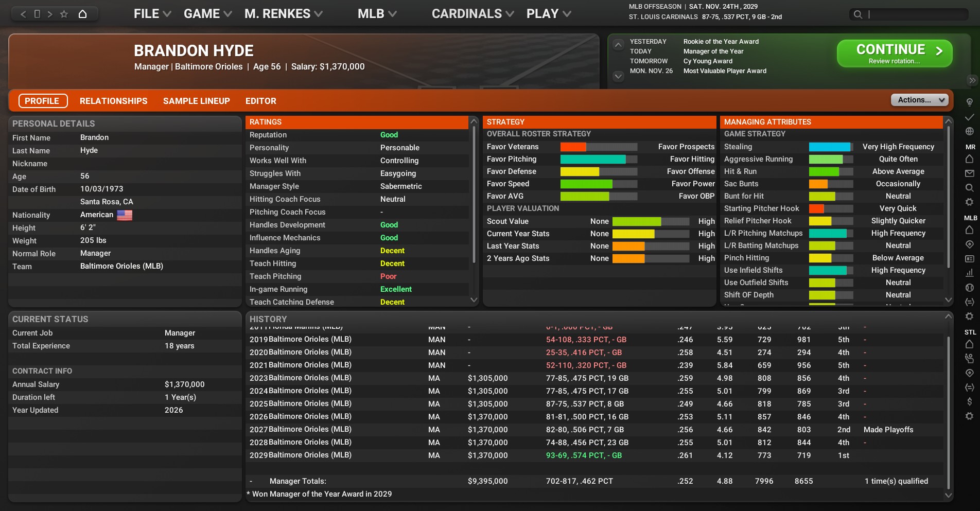Click the home icon in navigation bar

tap(82, 14)
